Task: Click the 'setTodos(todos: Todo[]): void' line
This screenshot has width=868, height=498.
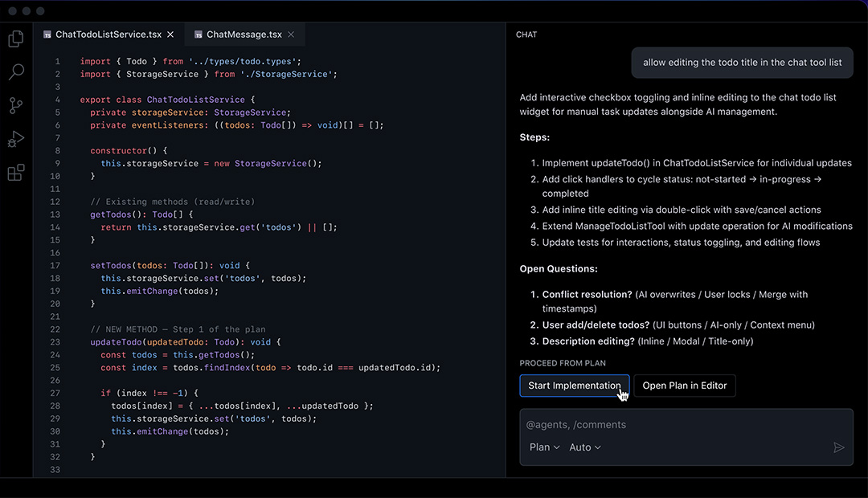Action: click(170, 266)
